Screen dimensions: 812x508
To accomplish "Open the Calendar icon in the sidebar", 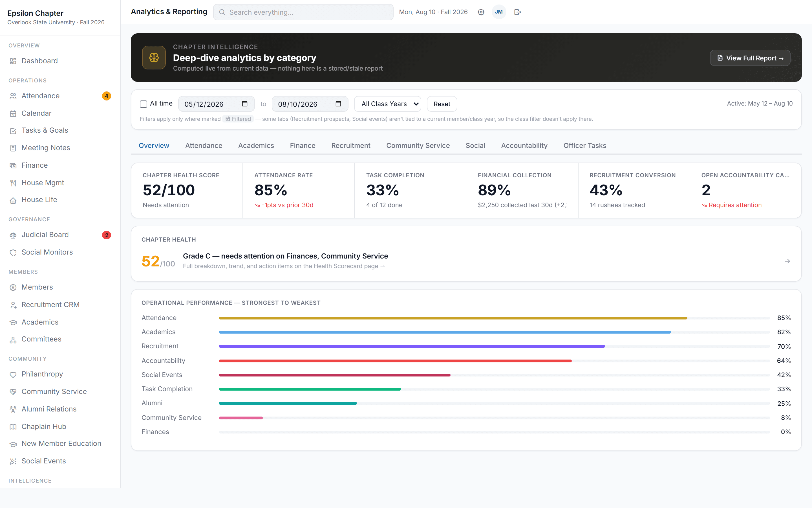I will pos(13,113).
